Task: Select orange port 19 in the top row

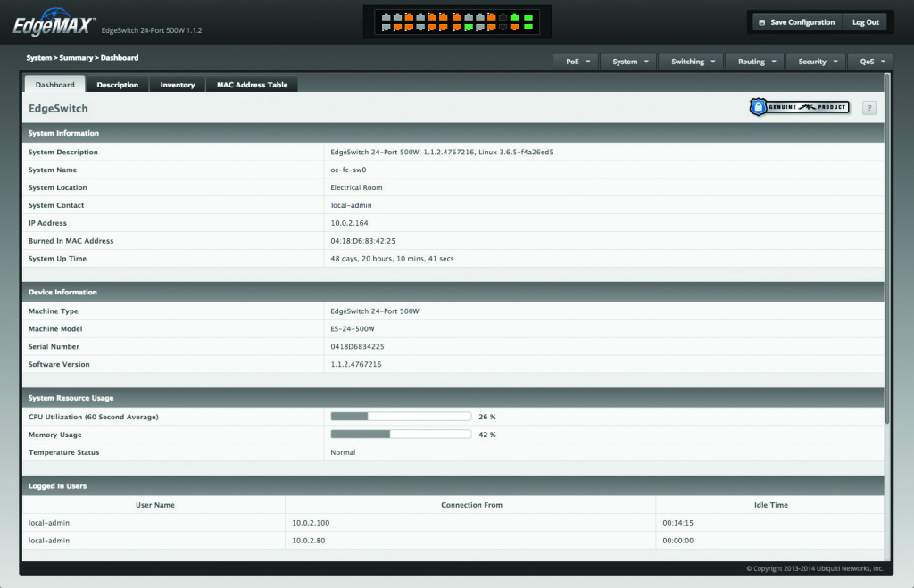Action: pos(492,18)
